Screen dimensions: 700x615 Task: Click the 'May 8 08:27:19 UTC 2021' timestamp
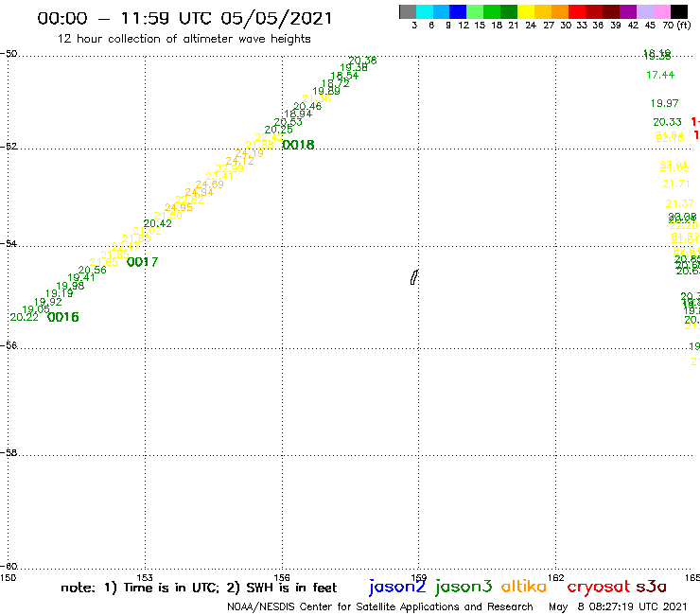tap(618, 607)
